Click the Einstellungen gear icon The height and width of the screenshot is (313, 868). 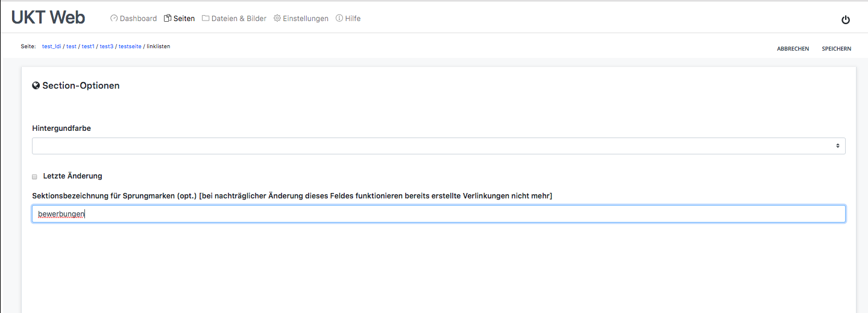coord(277,19)
